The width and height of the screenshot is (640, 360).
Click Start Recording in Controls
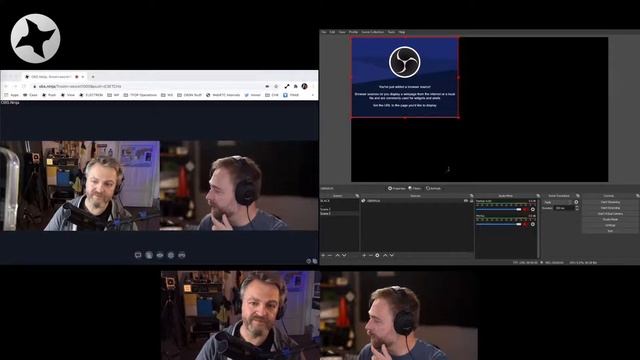coord(610,208)
